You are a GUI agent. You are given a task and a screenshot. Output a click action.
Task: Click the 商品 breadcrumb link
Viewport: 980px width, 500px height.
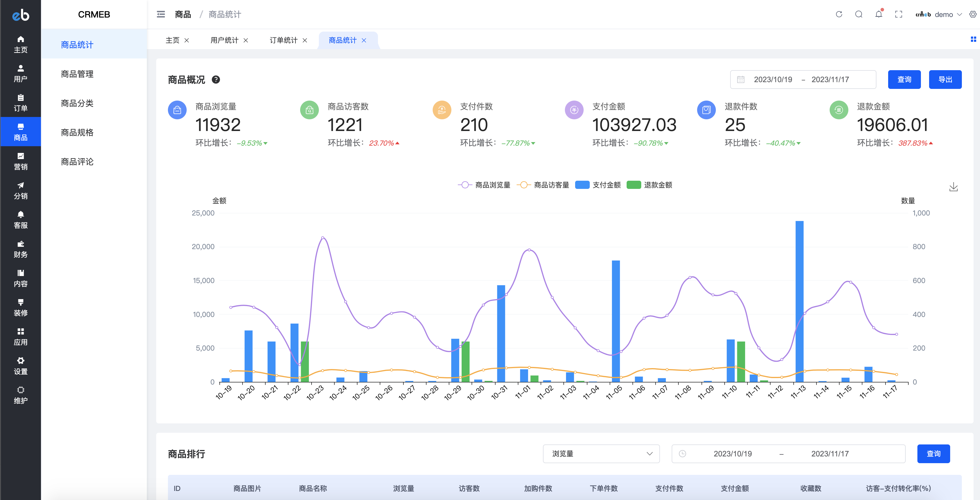click(183, 14)
